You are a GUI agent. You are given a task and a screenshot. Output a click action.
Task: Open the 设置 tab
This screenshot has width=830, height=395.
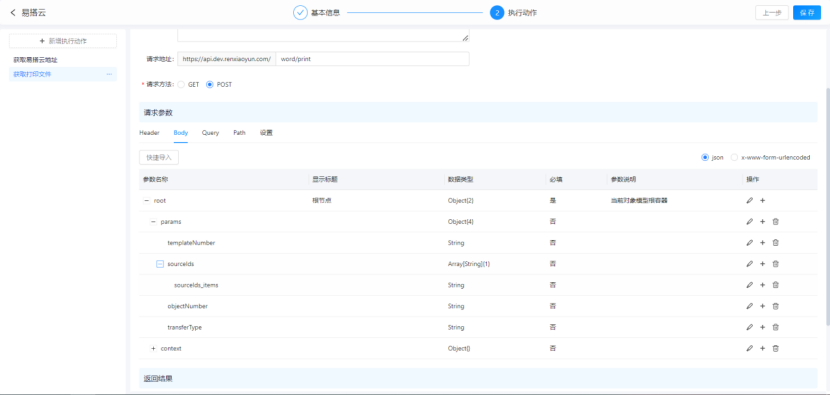coord(266,133)
